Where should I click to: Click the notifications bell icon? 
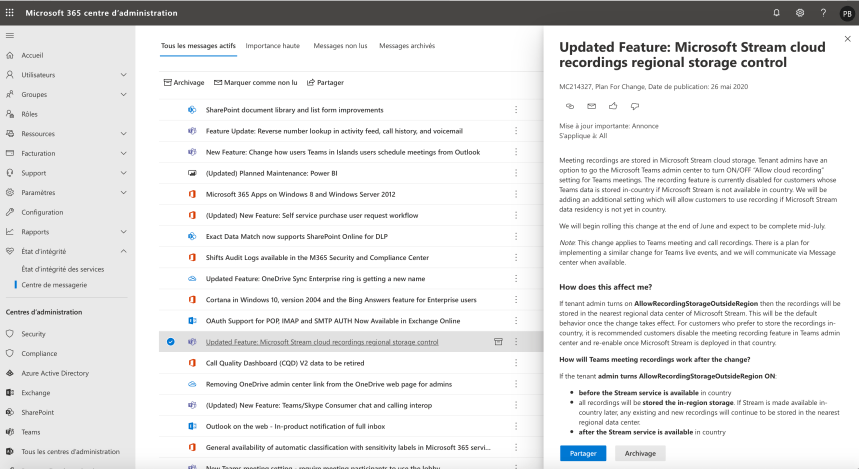[776, 13]
